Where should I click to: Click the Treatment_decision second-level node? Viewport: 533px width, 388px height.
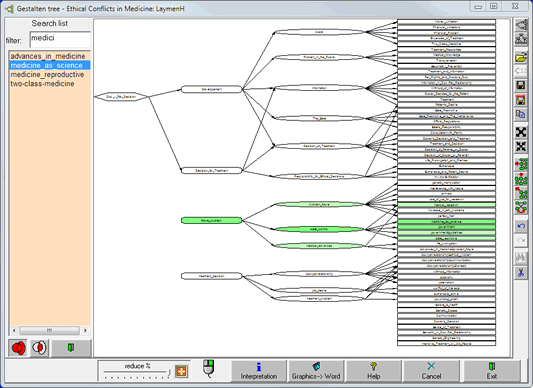coord(211,276)
